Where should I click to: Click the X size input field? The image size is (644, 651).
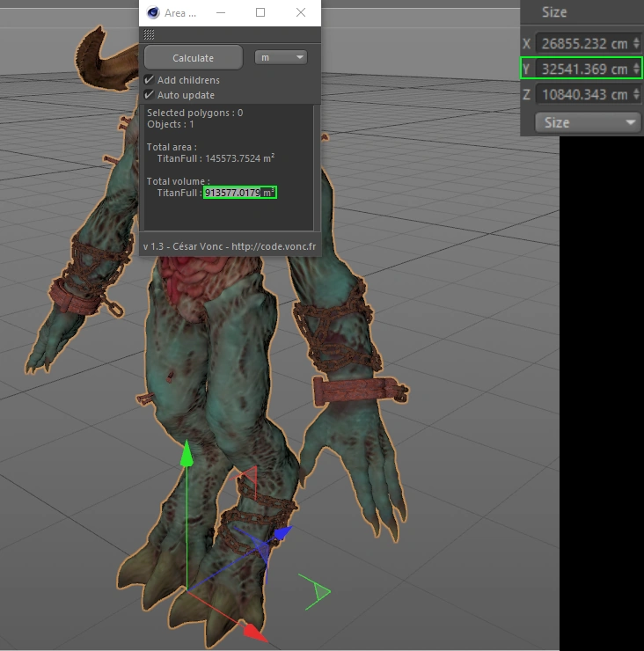(x=584, y=43)
